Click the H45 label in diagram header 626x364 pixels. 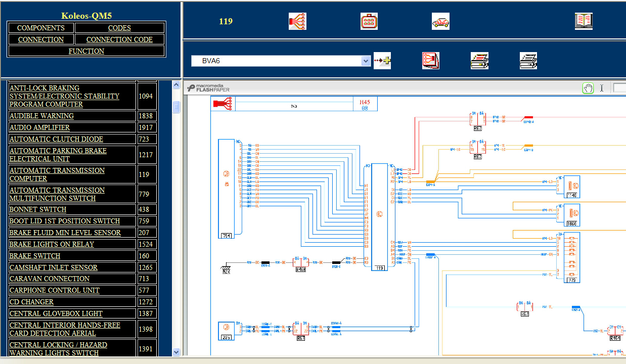click(x=365, y=102)
